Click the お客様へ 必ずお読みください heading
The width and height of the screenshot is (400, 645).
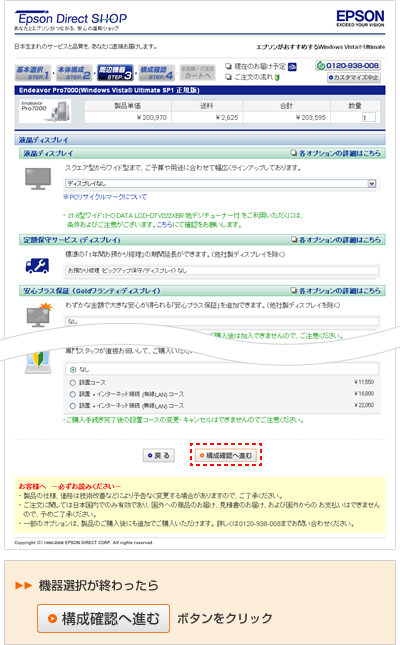coord(70,486)
